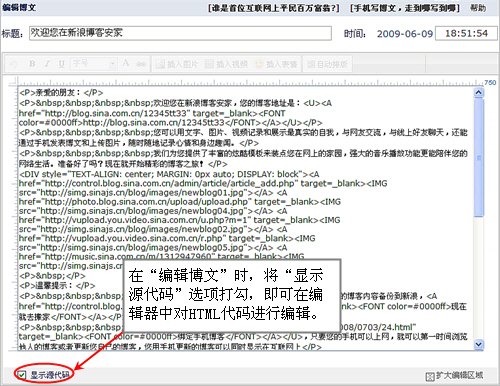
Task: Click editor scrollbar up arrow
Action: pos(479,92)
